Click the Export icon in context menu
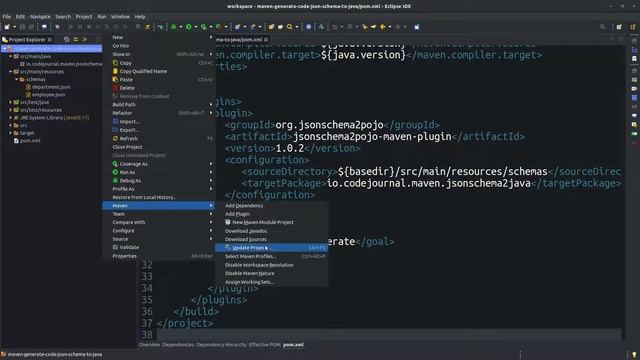The width and height of the screenshot is (640, 360). [116, 130]
